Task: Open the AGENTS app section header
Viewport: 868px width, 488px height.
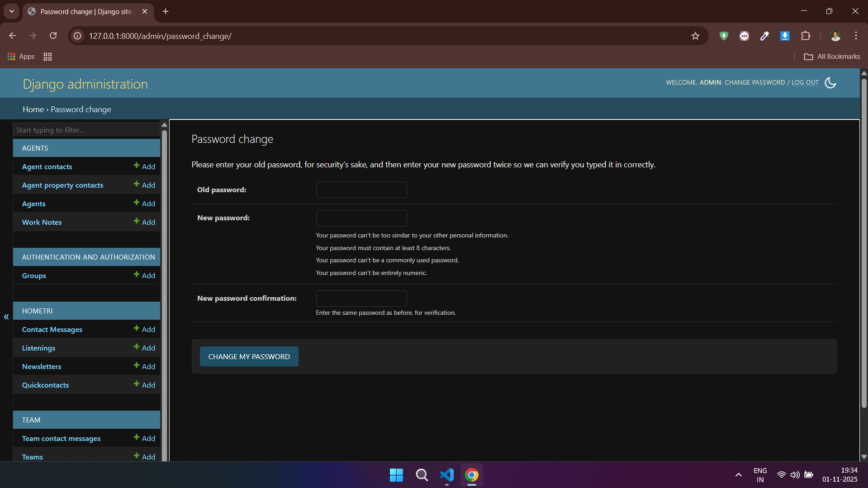Action: point(35,148)
